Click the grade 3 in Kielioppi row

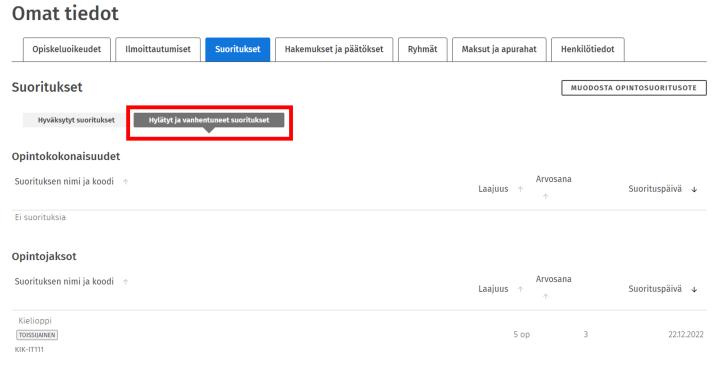click(585, 335)
